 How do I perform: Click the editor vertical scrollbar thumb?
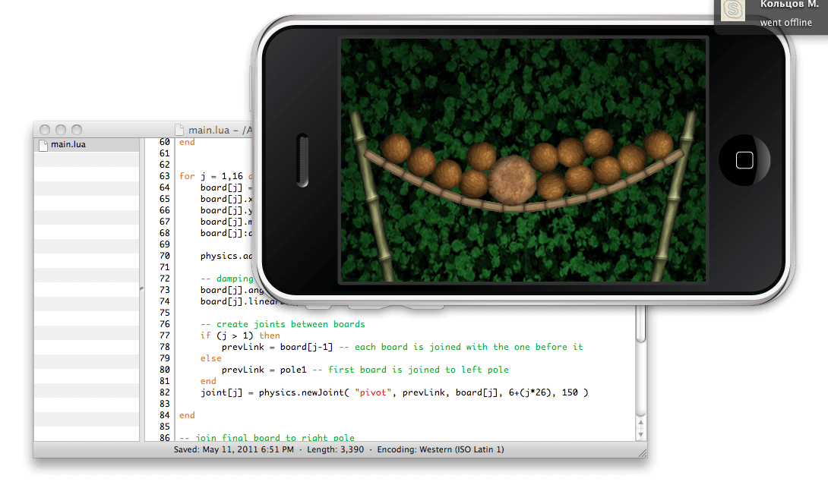(640, 324)
